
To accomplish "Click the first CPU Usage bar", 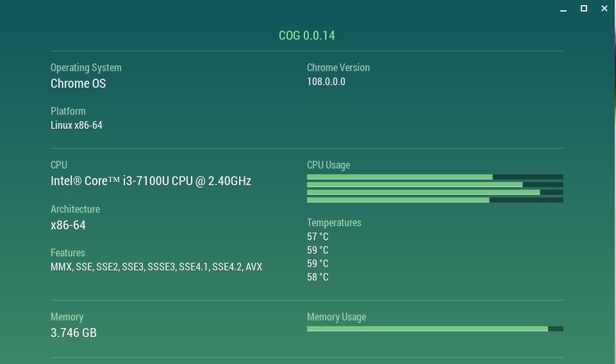I will click(435, 177).
